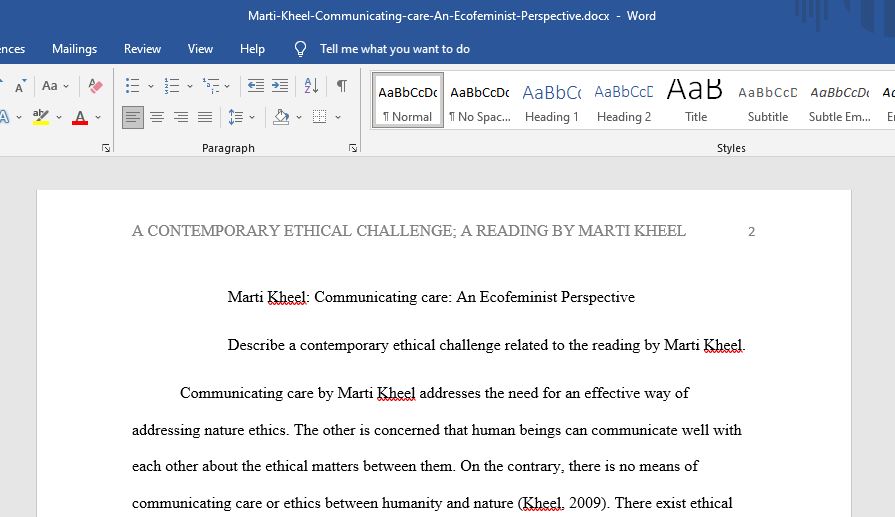Open the Shading color dropdown arrow
The width and height of the screenshot is (895, 517).
tap(299, 118)
